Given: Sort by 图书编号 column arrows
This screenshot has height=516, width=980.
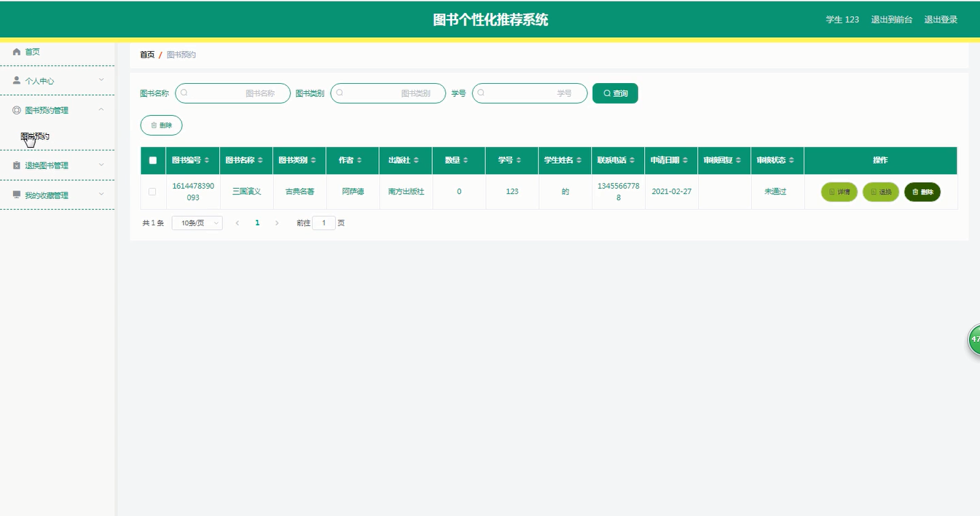Looking at the screenshot, I should tap(207, 160).
